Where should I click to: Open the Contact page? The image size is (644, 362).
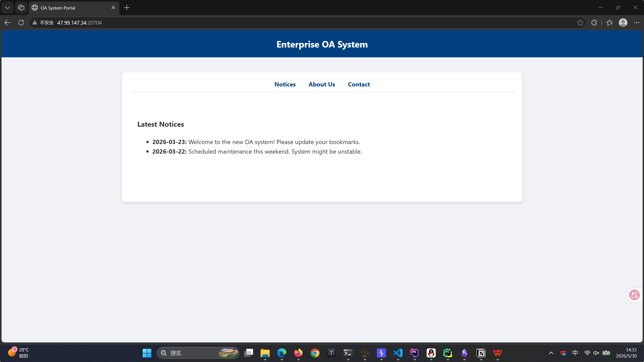click(359, 84)
